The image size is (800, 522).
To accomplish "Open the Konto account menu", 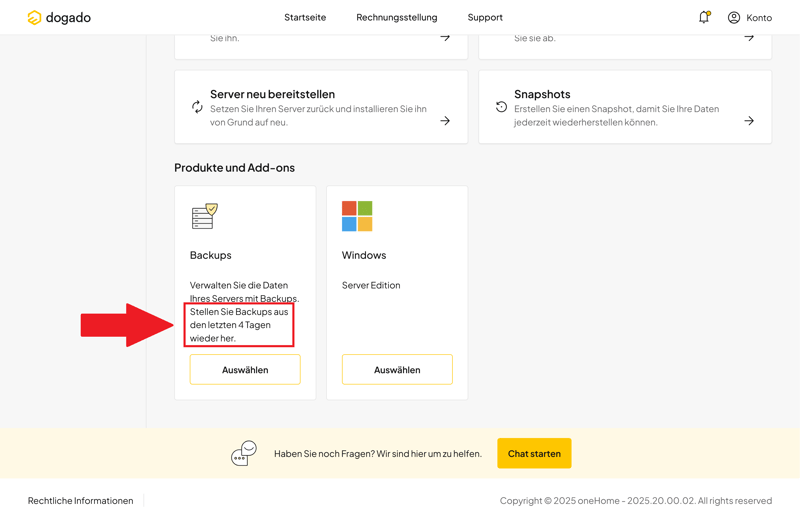I will pos(759,17).
